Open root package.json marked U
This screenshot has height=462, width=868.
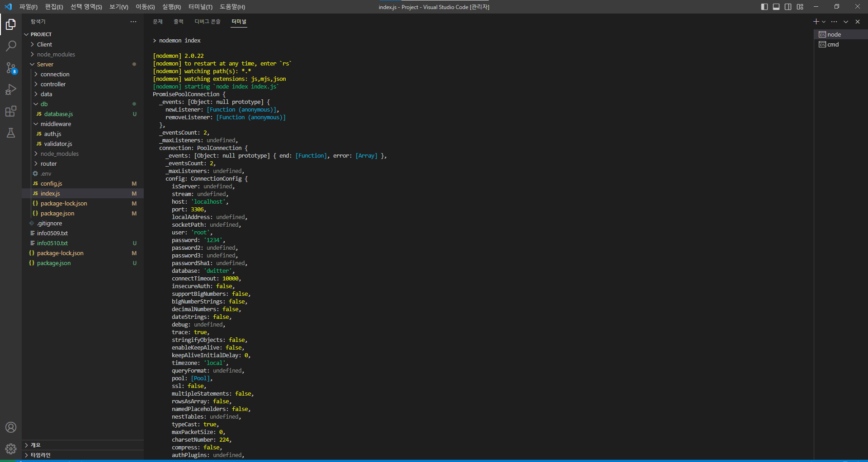point(83,263)
